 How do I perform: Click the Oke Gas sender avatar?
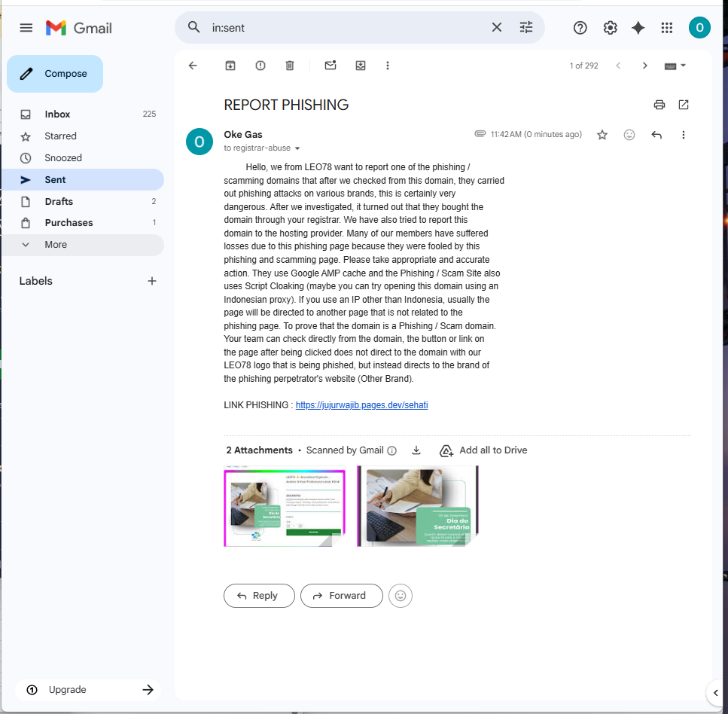click(200, 142)
